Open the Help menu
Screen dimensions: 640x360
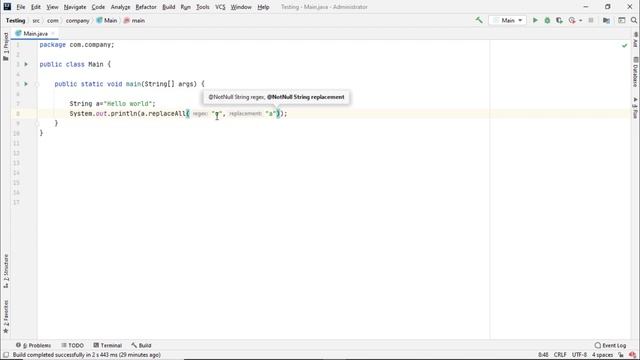coord(263,7)
